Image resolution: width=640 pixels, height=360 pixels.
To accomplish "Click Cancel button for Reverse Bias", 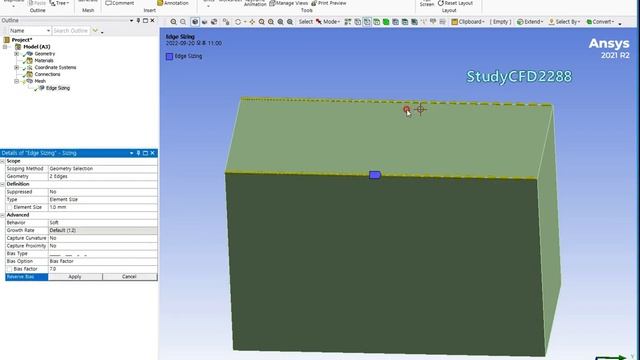I will (x=129, y=277).
